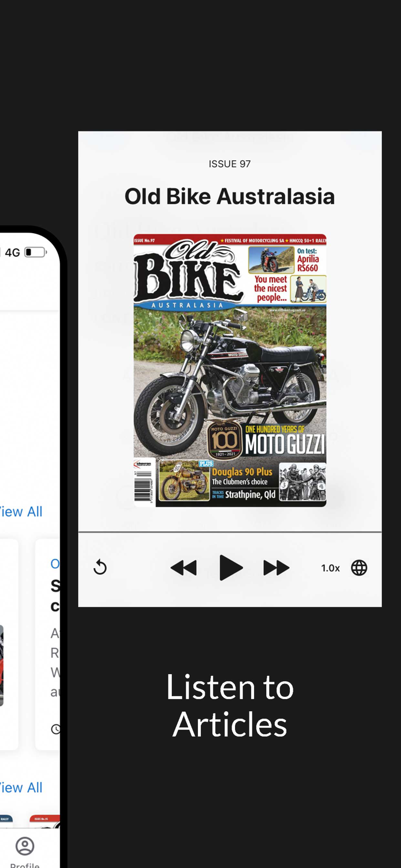Click the Listen to Articles caption
Screen dimensions: 401x868
coord(230,705)
